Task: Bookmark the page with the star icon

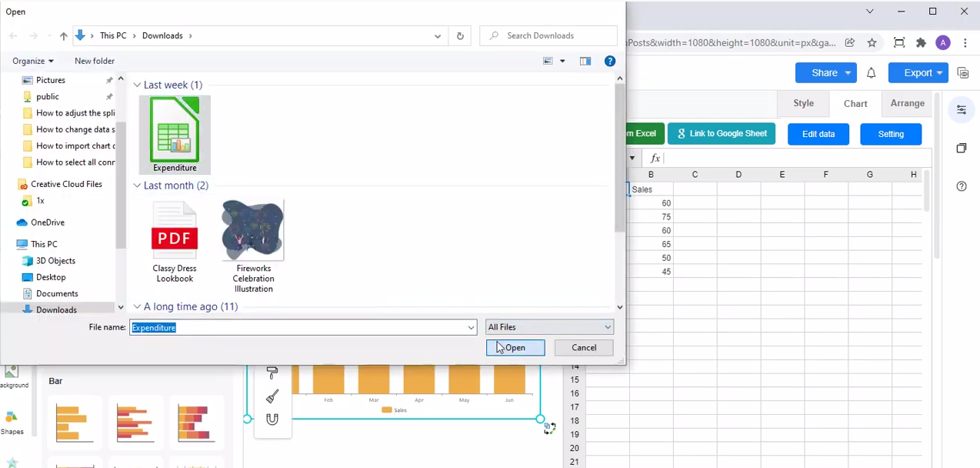Action: [872, 43]
